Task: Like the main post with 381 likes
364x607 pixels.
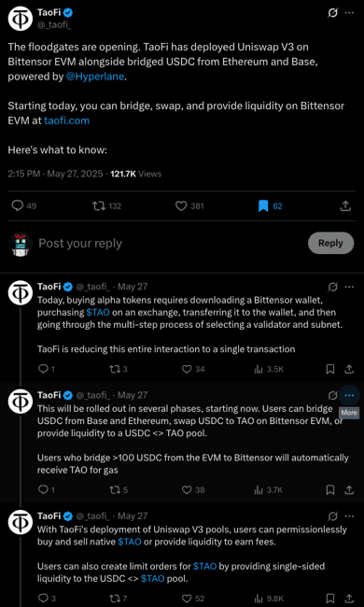Action: (181, 206)
